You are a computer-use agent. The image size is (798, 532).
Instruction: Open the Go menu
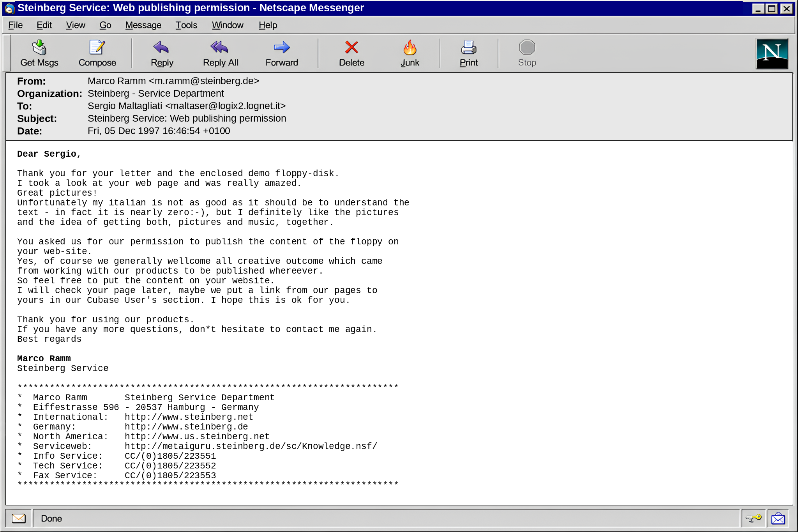click(105, 25)
